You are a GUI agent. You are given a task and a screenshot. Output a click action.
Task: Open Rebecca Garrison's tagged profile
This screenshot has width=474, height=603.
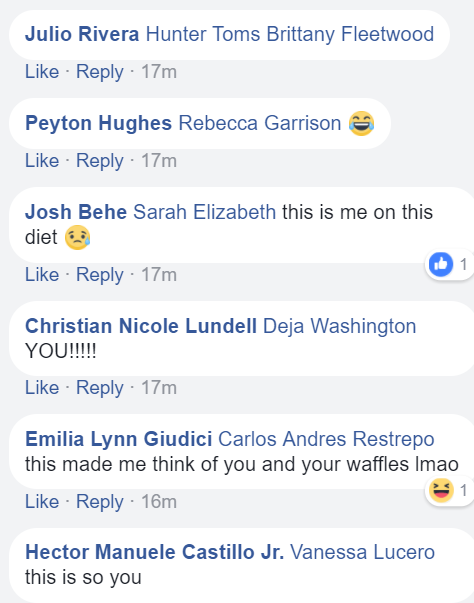260,123
